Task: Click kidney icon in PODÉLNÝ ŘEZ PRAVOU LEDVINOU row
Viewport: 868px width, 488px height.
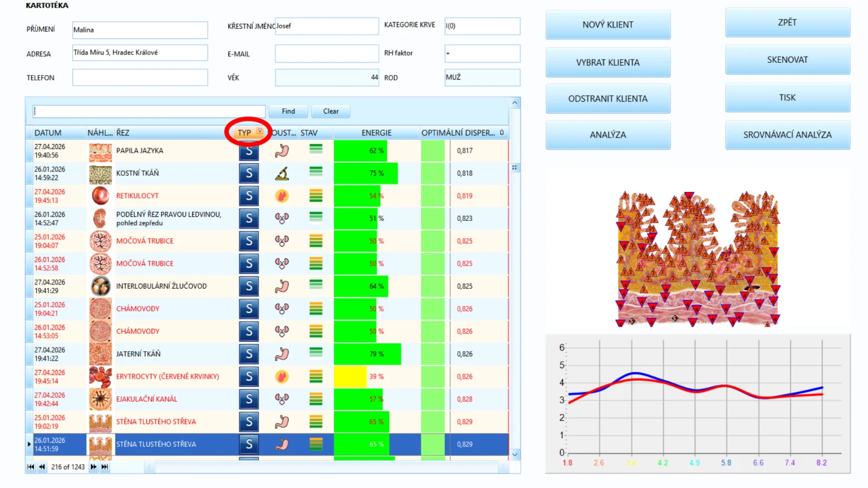Action: point(282,218)
